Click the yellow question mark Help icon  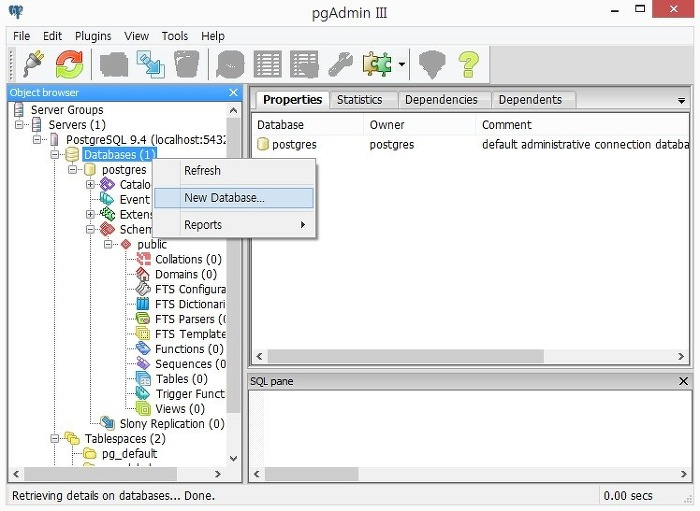tap(468, 64)
